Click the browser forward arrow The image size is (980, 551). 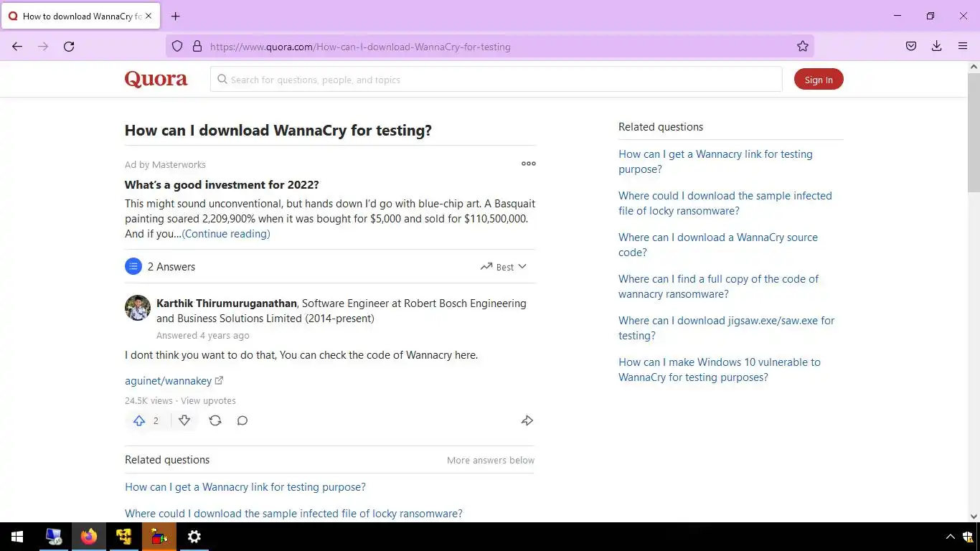(x=43, y=47)
